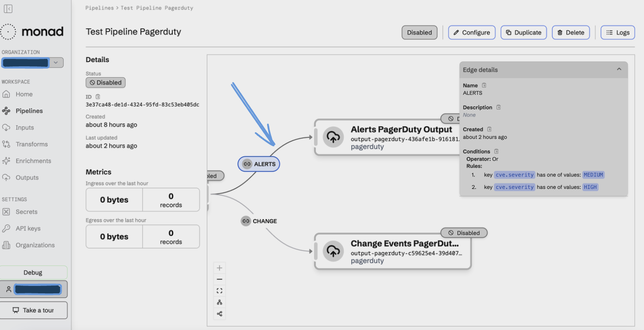Open Transforms in sidebar
644x330 pixels.
tap(31, 144)
